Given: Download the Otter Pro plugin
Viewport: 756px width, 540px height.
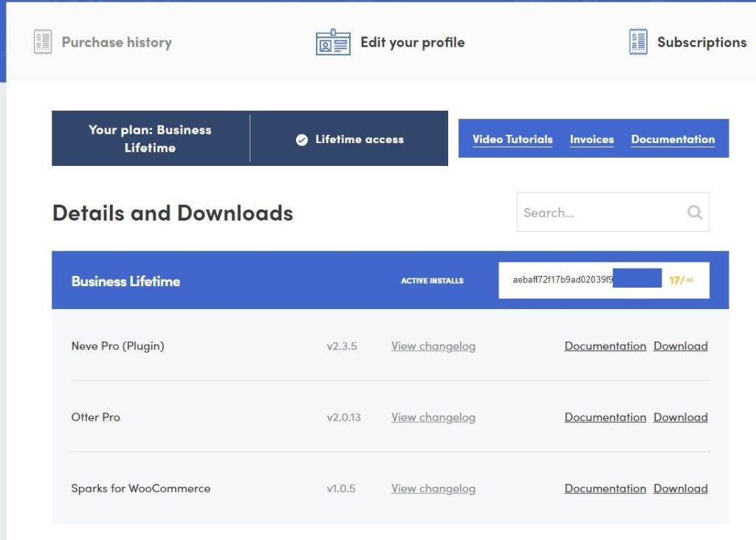Looking at the screenshot, I should click(x=680, y=417).
